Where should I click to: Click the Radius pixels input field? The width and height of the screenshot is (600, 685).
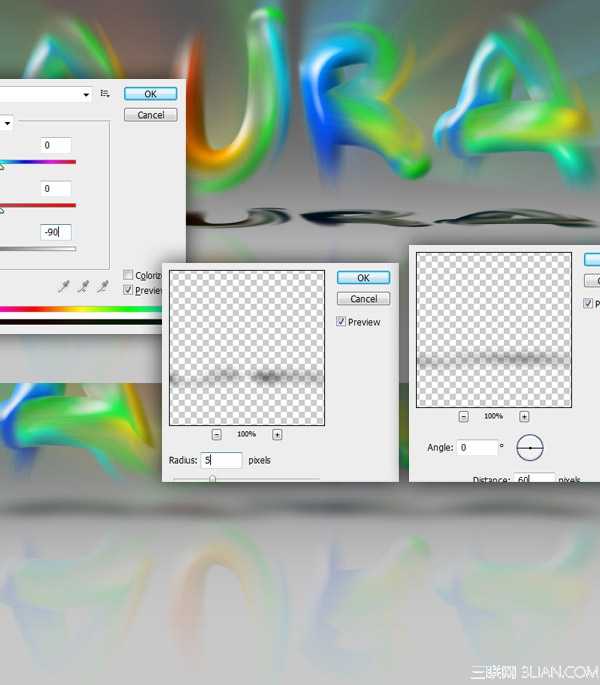pyautogui.click(x=221, y=460)
